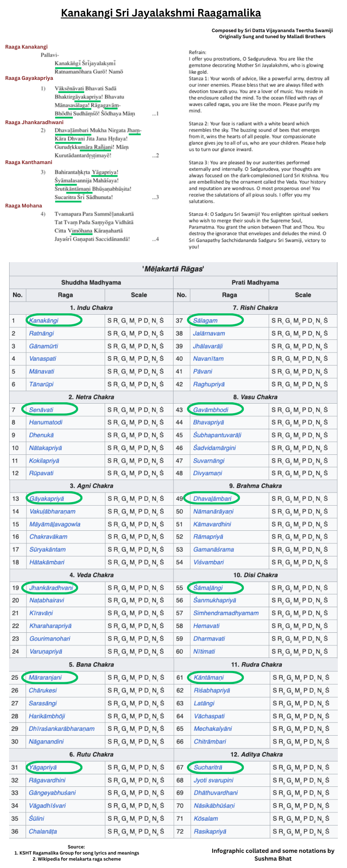Click the Sālagam raga link
The image size is (347, 868).
(x=205, y=321)
